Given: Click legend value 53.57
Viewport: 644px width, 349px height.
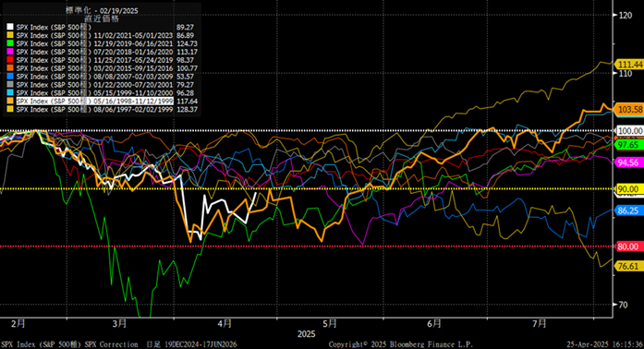Looking at the screenshot, I should coord(185,77).
